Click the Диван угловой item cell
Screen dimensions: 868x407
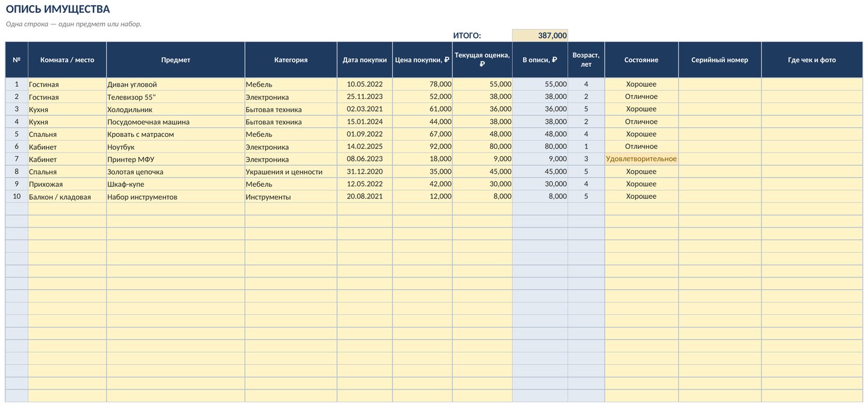coord(175,84)
